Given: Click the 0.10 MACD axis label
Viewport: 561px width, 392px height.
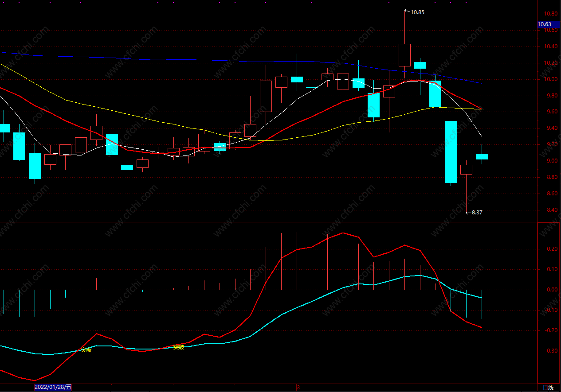Looking at the screenshot, I should click(552, 269).
